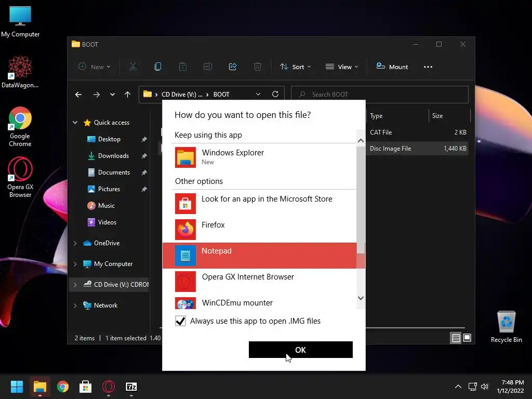
Task: Open the Windows Start menu
Action: [17, 387]
